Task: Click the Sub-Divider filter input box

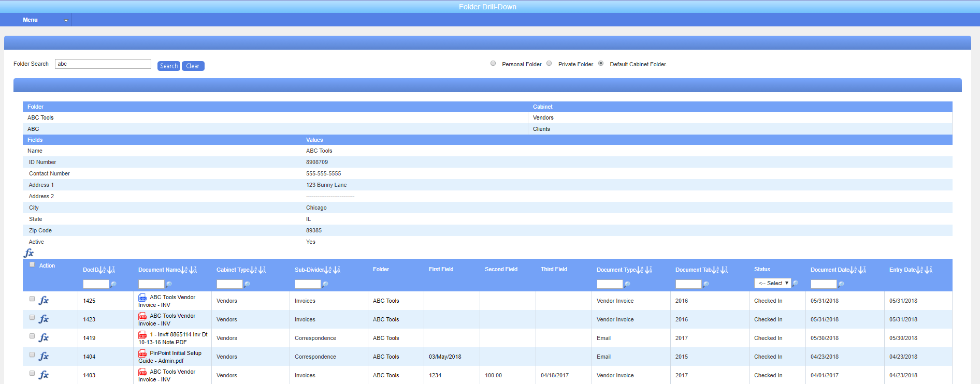Action: point(308,284)
